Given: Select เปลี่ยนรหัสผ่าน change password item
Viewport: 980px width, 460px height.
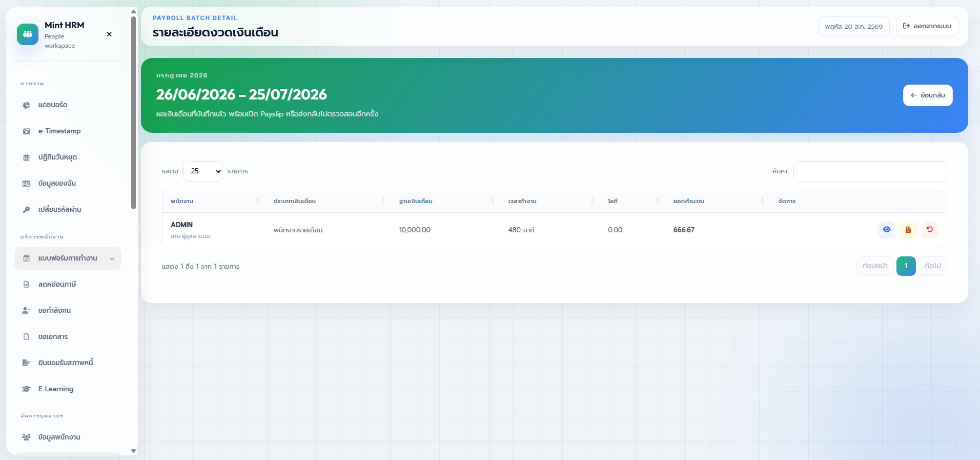Looking at the screenshot, I should pos(68,209).
